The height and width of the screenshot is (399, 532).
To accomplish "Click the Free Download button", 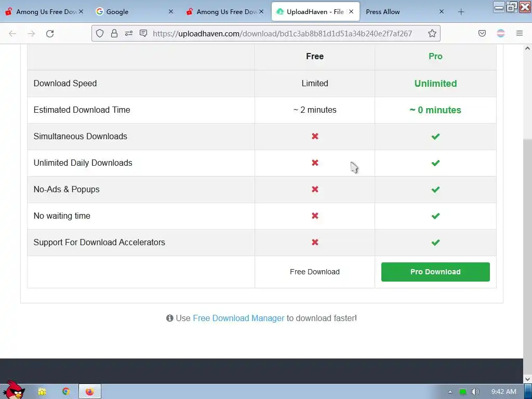I will pyautogui.click(x=315, y=272).
